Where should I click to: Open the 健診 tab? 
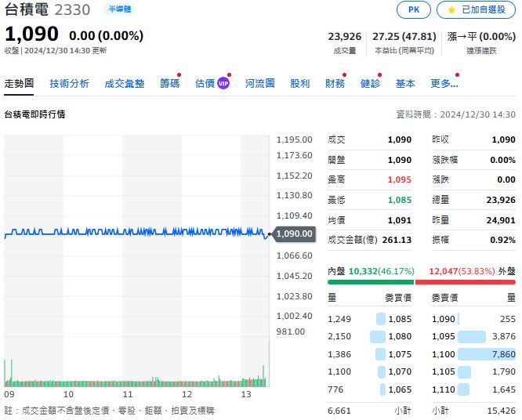(370, 83)
